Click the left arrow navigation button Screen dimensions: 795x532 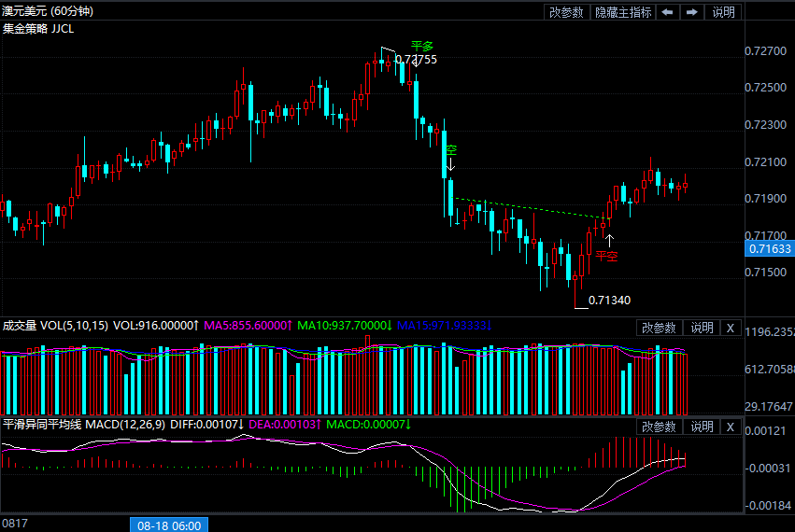click(x=667, y=12)
